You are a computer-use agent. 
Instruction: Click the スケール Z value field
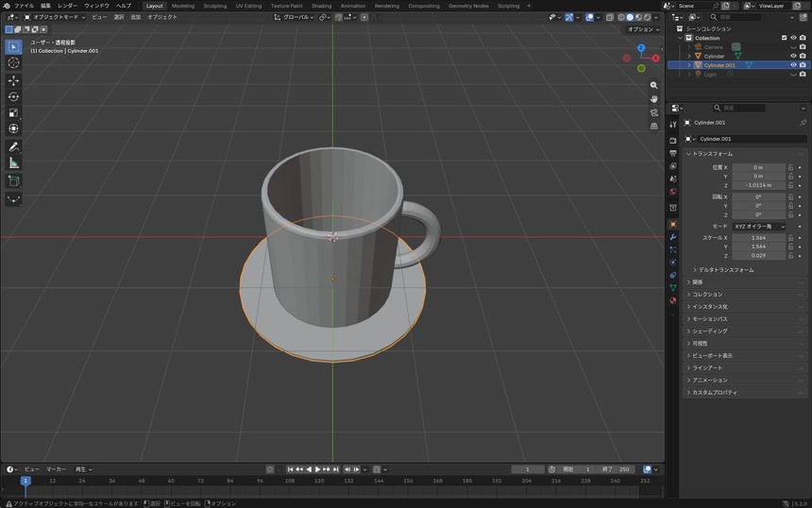tap(759, 255)
